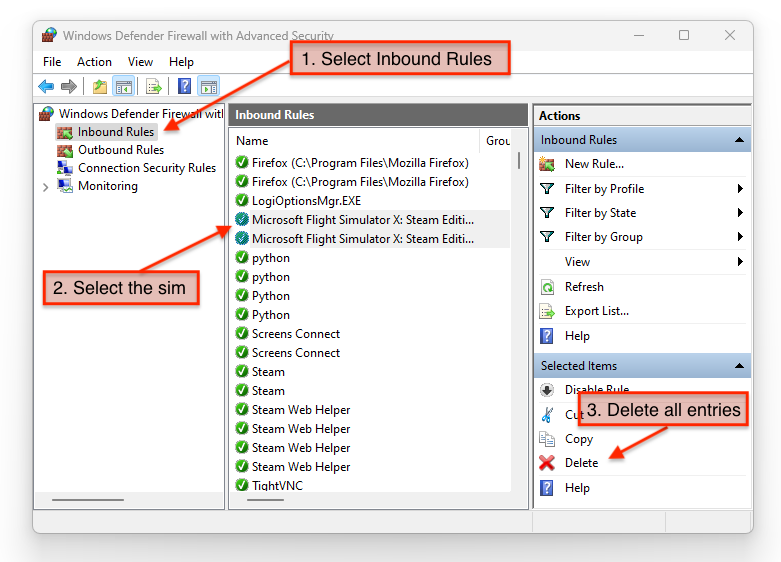Click Export List... in Actions pane

tap(597, 311)
